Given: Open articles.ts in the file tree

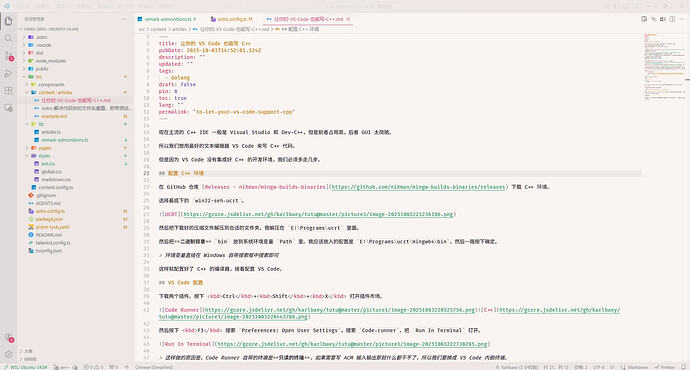Looking at the screenshot, I should pyautogui.click(x=51, y=132).
